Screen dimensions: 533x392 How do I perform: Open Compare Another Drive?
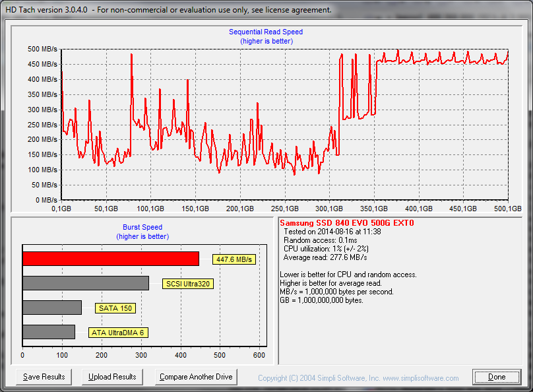pyautogui.click(x=196, y=377)
